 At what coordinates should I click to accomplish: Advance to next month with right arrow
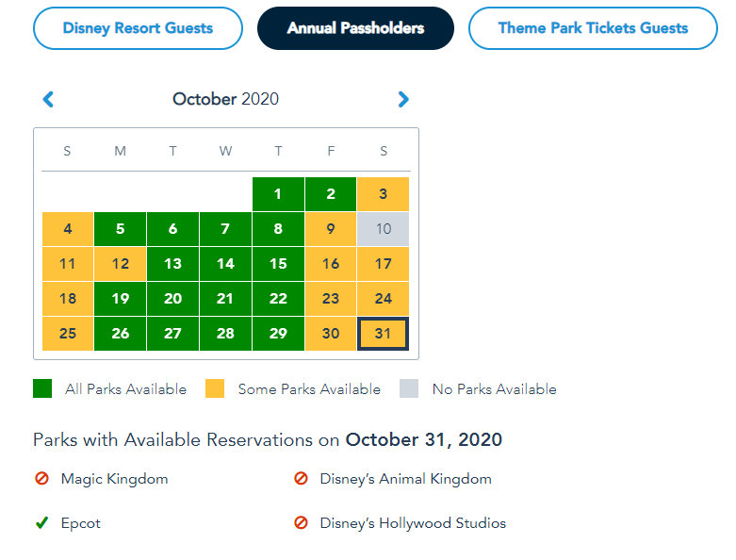pyautogui.click(x=403, y=99)
